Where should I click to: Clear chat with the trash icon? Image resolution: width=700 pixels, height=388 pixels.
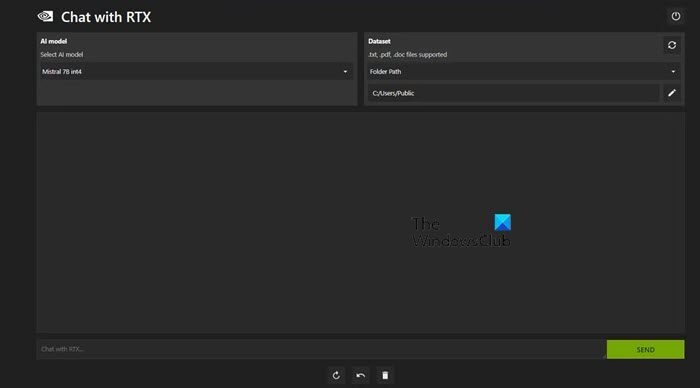click(385, 375)
